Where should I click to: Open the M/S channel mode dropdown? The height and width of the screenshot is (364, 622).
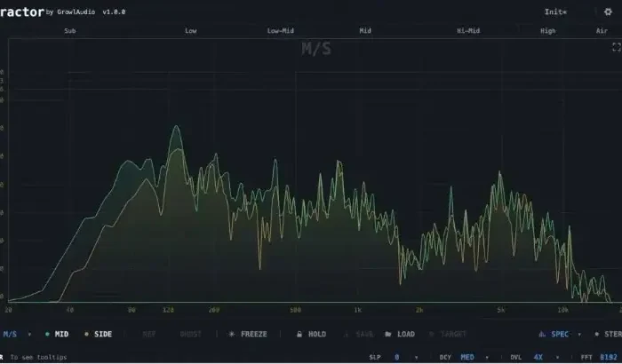17,335
